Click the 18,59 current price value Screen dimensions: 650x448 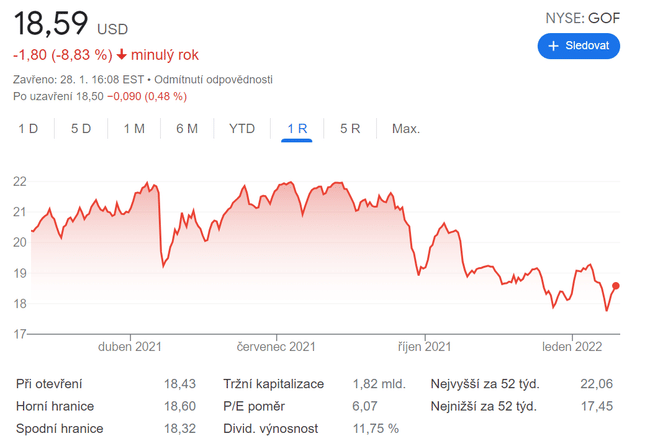(x=50, y=22)
